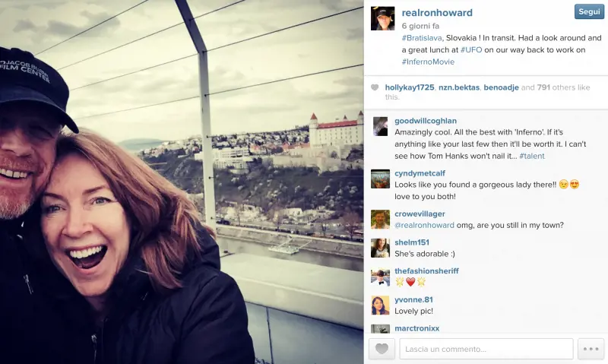Open the #Bratislava hashtag

(x=422, y=38)
